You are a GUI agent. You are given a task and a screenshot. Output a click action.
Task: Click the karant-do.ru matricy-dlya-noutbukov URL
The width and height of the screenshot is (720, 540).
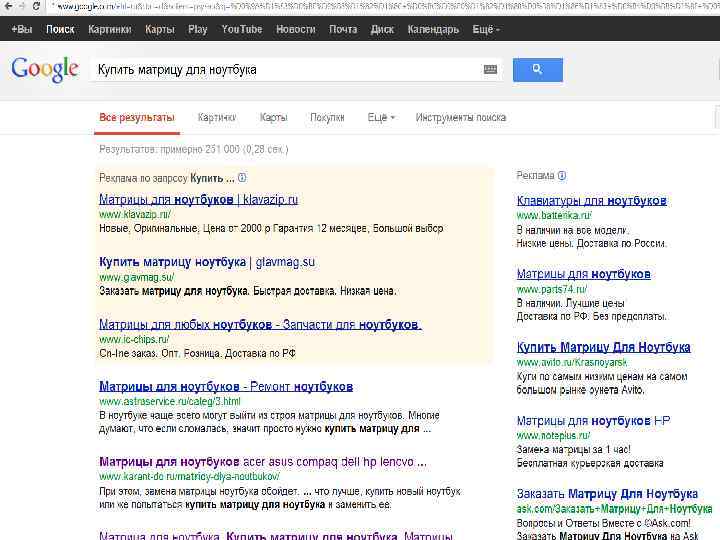(189, 477)
